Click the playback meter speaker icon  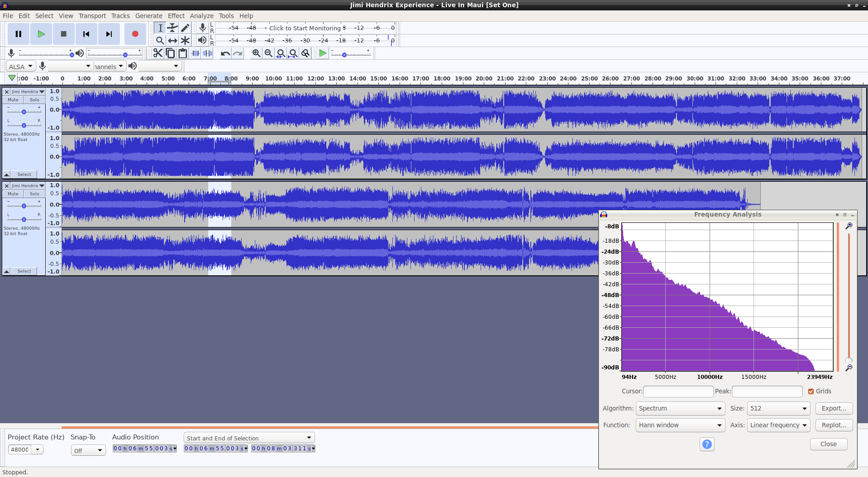pos(202,40)
